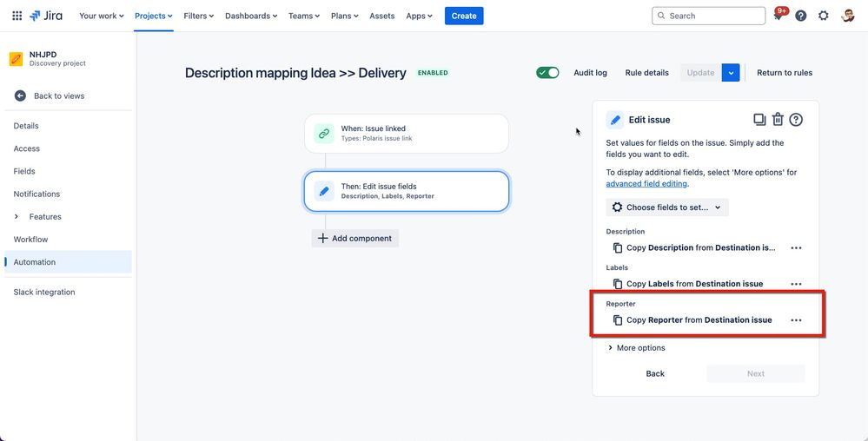This screenshot has width=868, height=441.
Task: Open the Plans dropdown
Action: coord(345,16)
